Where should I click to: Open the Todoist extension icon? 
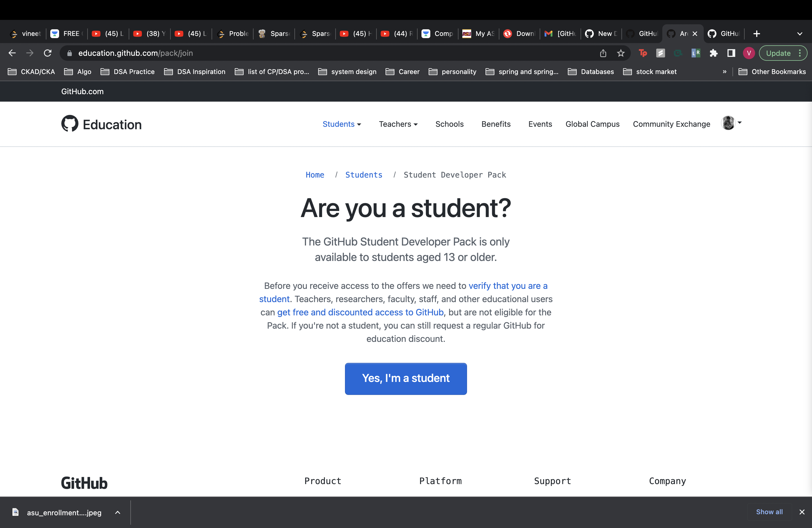(643, 53)
